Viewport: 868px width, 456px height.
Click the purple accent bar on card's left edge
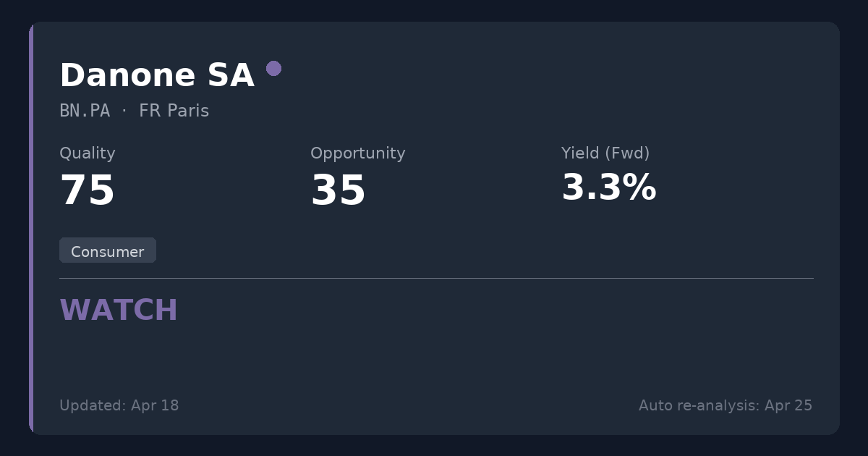(x=31, y=228)
